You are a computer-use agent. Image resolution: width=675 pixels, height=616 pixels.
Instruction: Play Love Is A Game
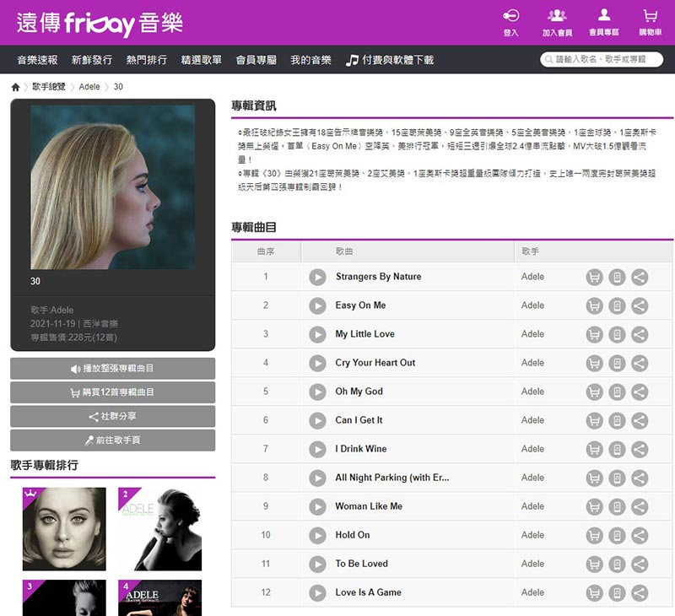318,592
